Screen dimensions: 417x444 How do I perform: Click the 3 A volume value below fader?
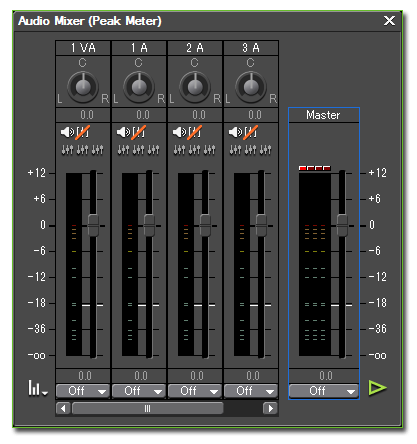[x=251, y=376]
